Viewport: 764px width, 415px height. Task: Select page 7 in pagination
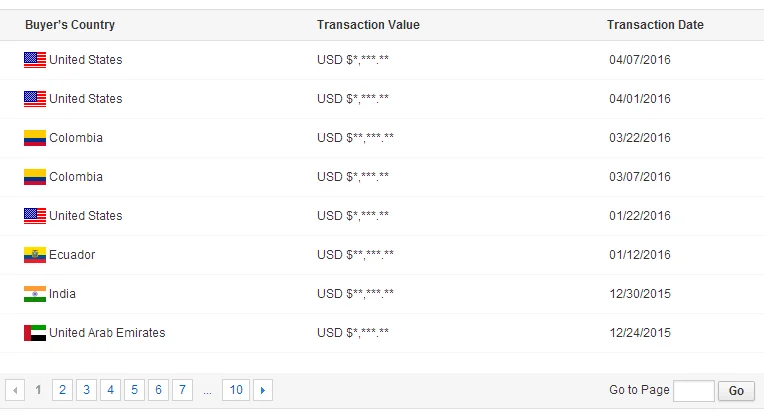(x=183, y=391)
